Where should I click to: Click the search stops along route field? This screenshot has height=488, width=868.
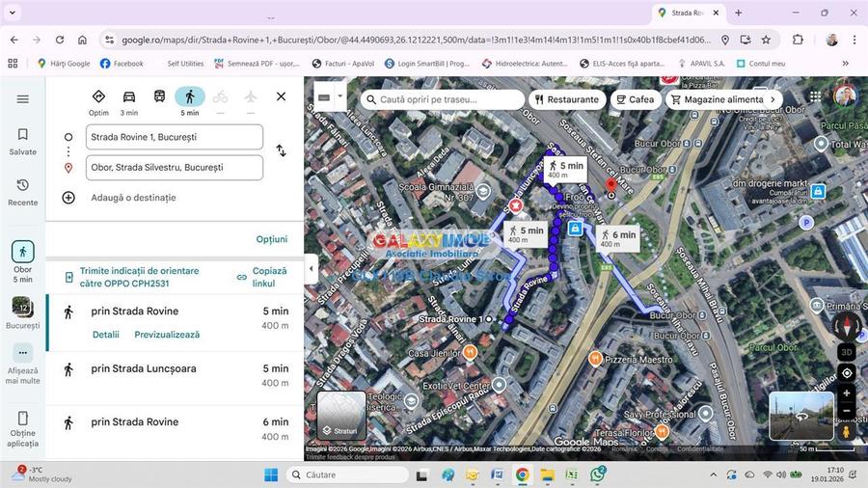tap(443, 99)
